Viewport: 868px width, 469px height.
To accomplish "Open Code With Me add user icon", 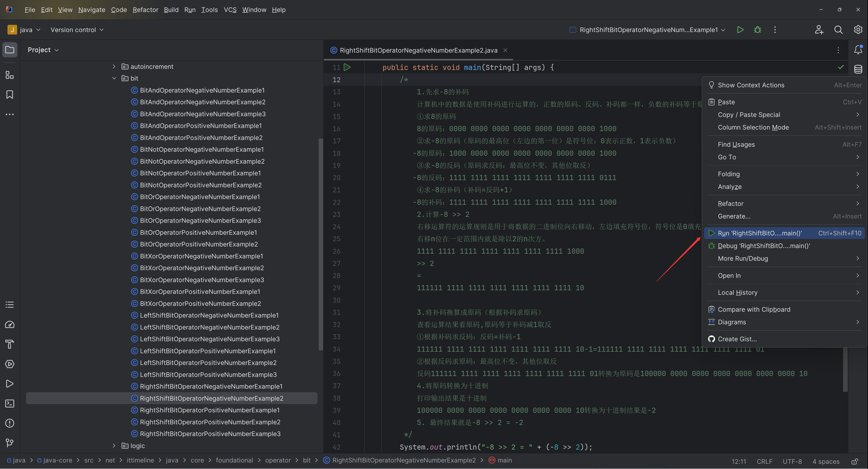I will 819,30.
